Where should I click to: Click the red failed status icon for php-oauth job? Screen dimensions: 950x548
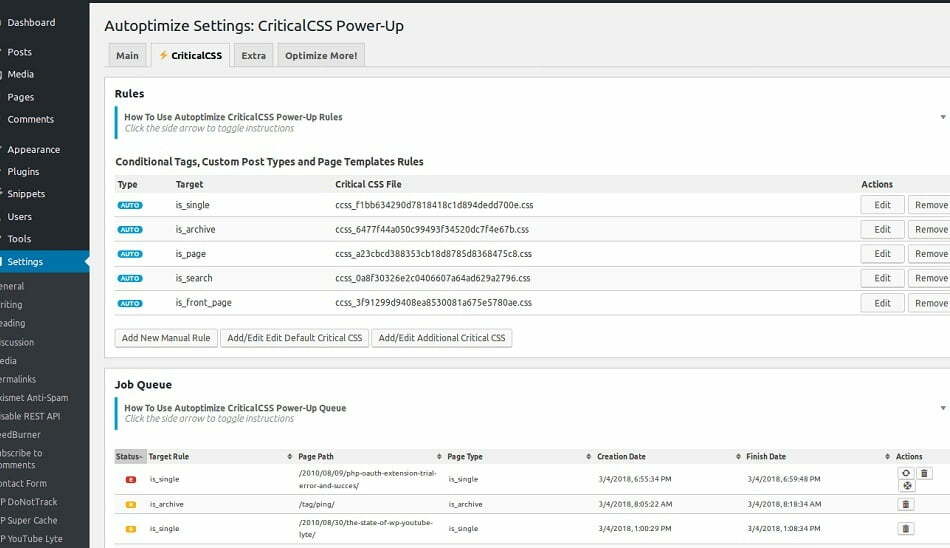tap(131, 480)
